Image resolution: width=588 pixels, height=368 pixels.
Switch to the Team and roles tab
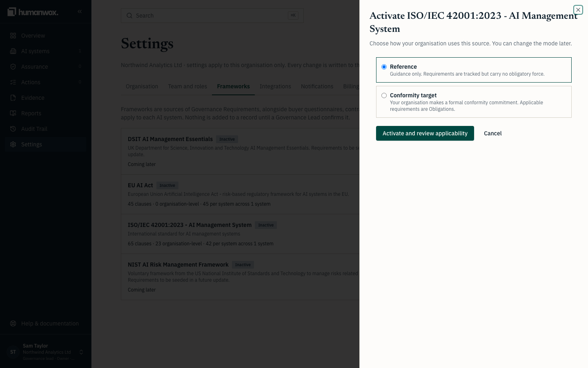187,86
